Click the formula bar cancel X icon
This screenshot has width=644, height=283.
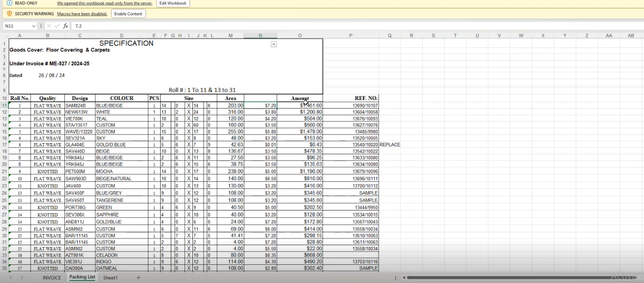click(x=49, y=26)
